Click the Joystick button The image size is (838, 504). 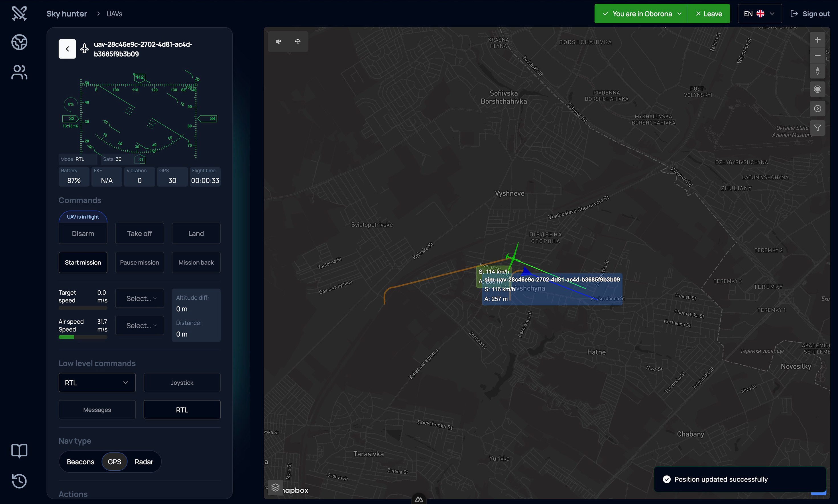pyautogui.click(x=182, y=382)
